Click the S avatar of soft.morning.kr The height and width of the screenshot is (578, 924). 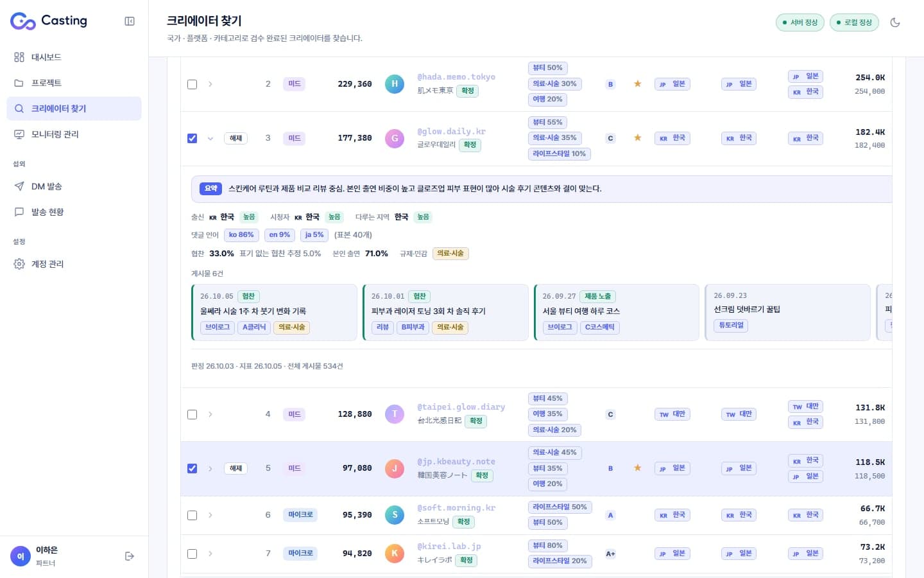point(395,514)
